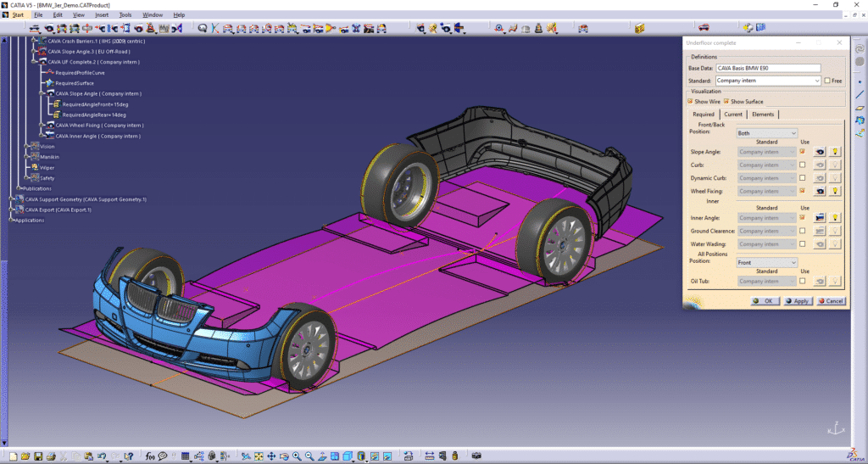Click the Wheel Fixing eye preview icon

[820, 191]
